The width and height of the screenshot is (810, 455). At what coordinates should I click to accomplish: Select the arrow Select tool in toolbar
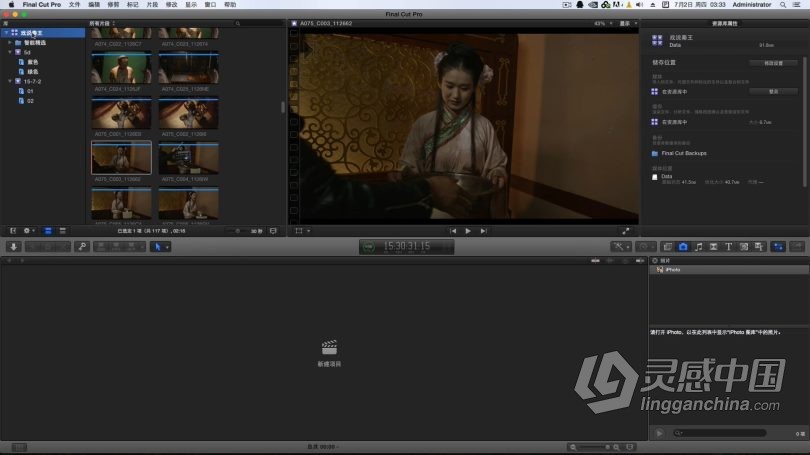158,247
